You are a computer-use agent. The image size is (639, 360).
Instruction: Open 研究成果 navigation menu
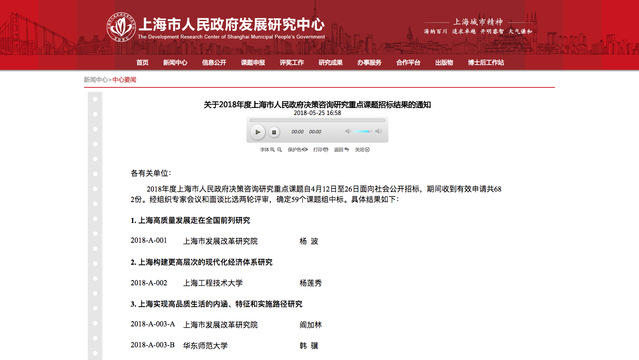(x=331, y=62)
